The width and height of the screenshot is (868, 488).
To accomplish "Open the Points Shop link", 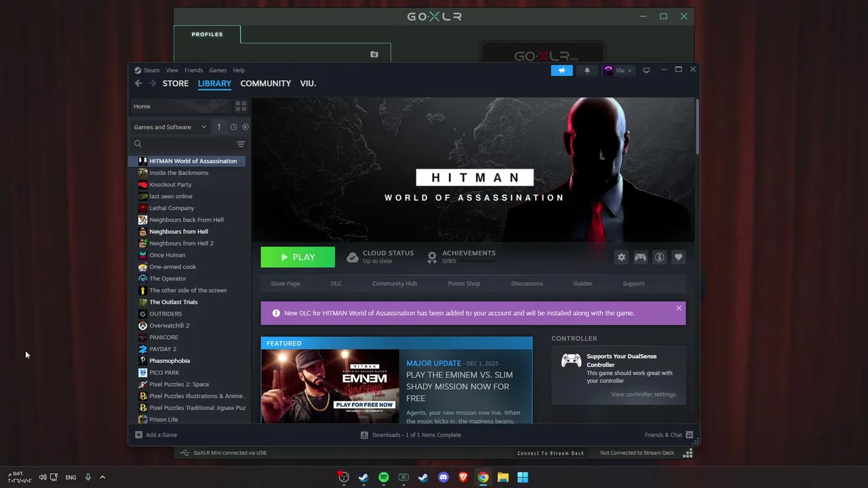I will (x=464, y=283).
